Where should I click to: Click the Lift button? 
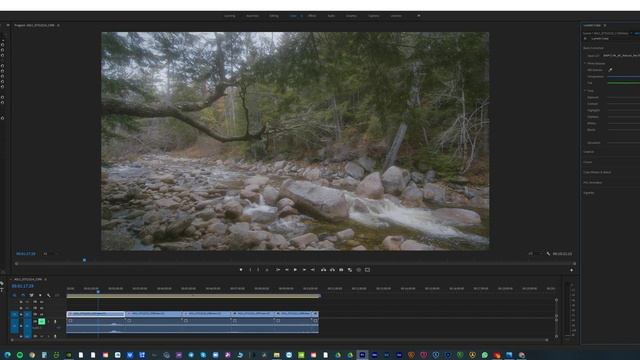pos(323,270)
